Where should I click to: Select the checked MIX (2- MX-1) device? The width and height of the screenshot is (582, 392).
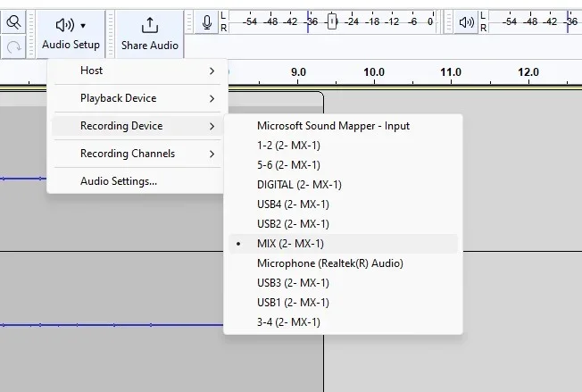pos(343,244)
